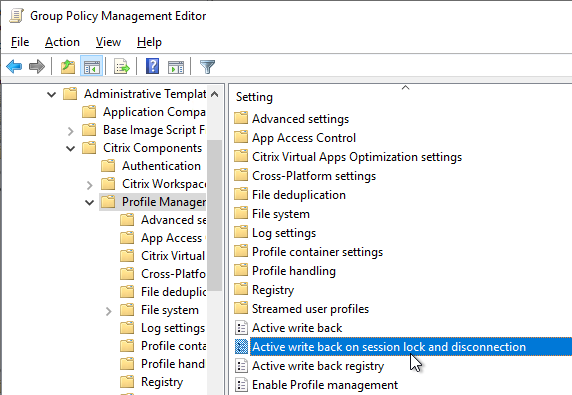
Task: Click the Forward arrow toolbar icon
Action: (x=36, y=66)
